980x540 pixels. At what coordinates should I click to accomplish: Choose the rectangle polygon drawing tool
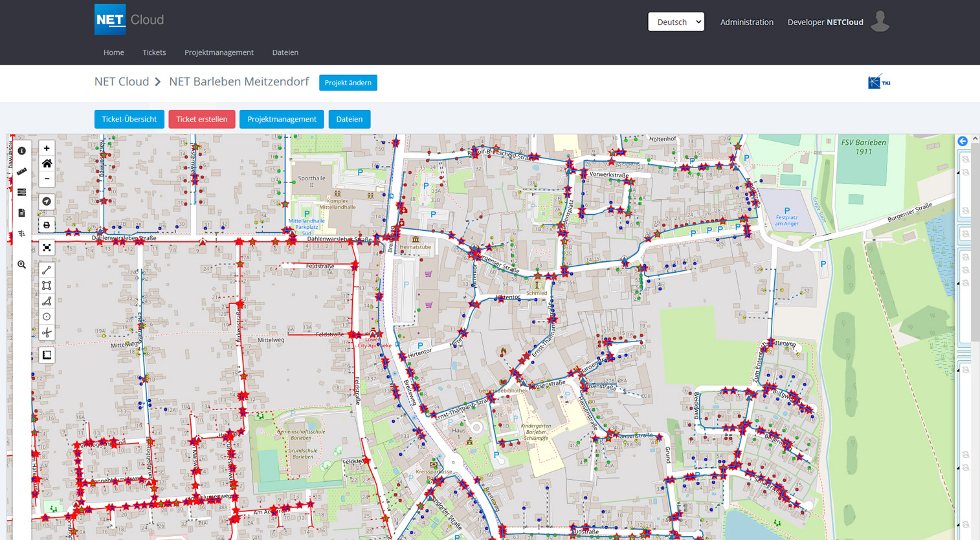pos(47,286)
